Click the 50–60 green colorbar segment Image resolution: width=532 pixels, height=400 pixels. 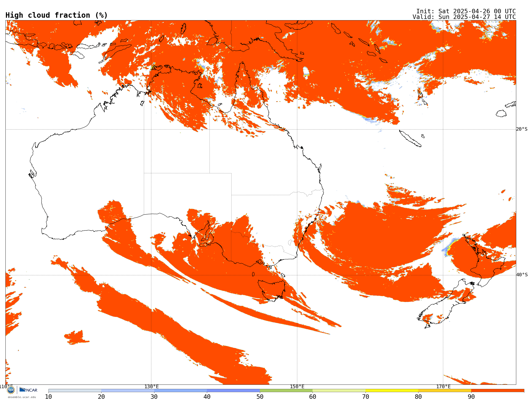pyautogui.click(x=286, y=391)
